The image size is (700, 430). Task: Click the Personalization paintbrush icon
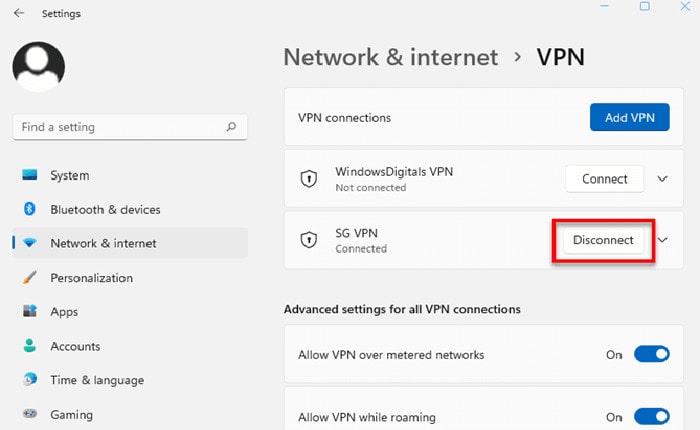(x=30, y=277)
